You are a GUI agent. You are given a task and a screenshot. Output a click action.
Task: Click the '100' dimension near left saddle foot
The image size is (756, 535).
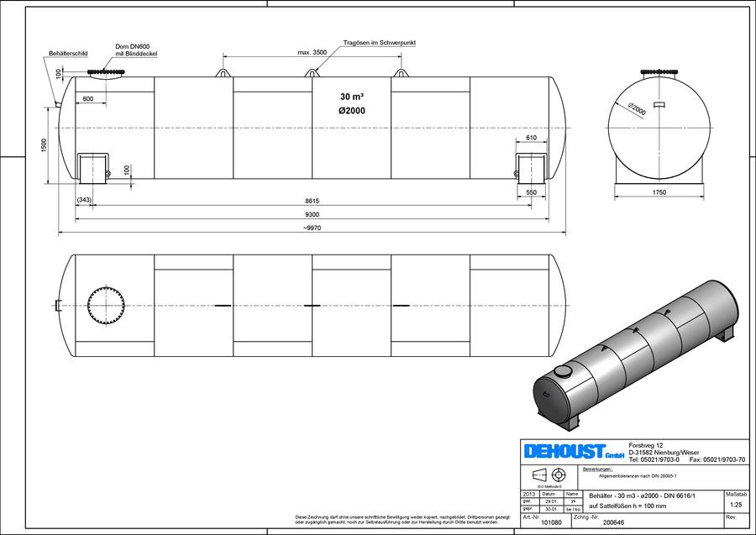(127, 170)
